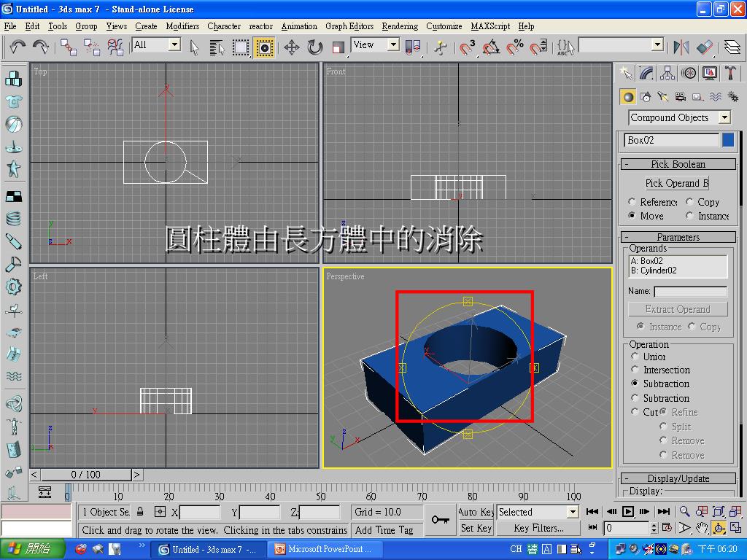Select the Move radio option
Viewport: 747px width, 560px height.
tap(632, 215)
